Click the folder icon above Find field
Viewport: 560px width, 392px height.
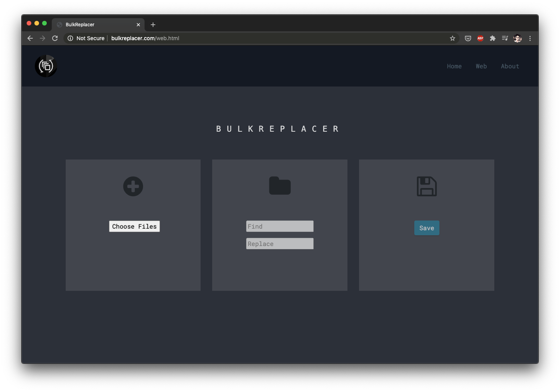pos(280,186)
